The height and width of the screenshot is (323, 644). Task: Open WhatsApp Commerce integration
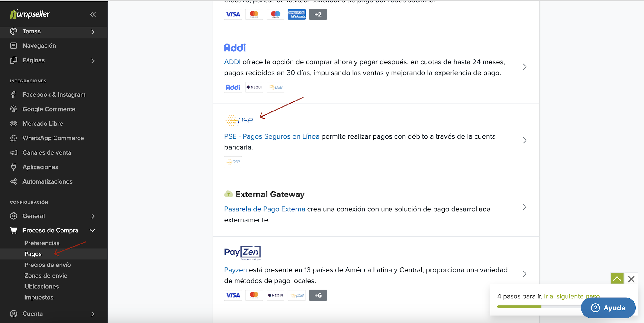point(53,138)
